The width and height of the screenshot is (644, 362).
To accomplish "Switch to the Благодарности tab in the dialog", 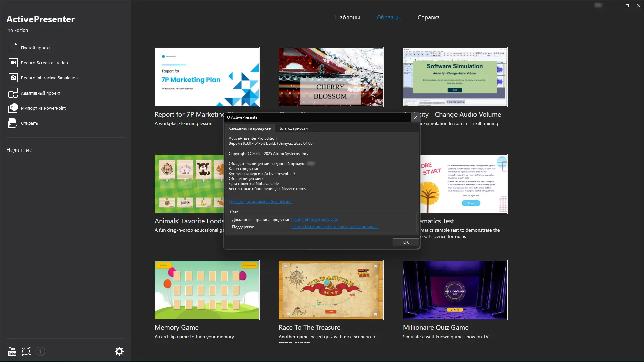I will (293, 128).
